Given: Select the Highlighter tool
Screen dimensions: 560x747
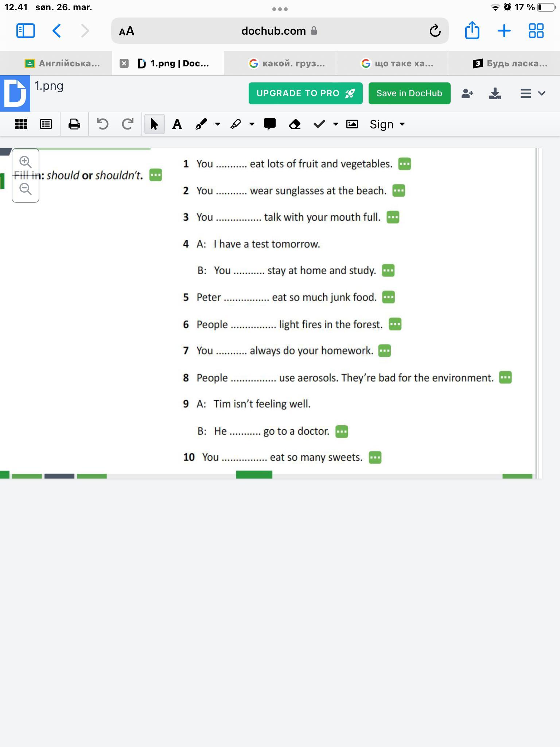Looking at the screenshot, I should point(236,124).
